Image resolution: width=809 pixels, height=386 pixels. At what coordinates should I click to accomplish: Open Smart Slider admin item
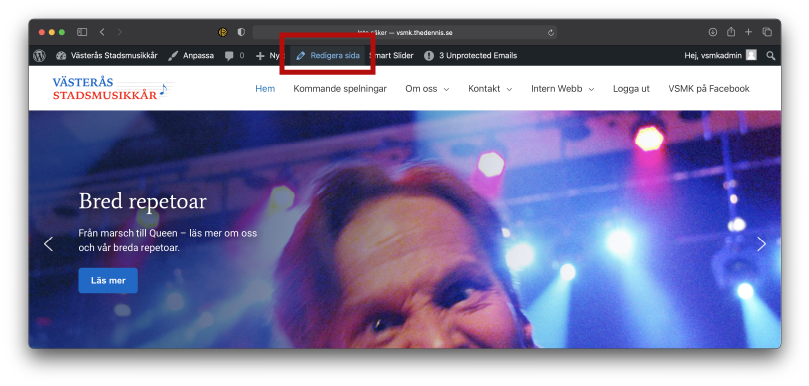coord(391,56)
